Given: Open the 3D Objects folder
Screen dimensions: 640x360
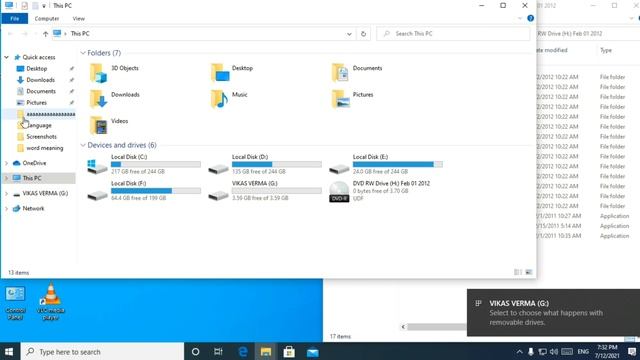Looking at the screenshot, I should tap(115, 73).
